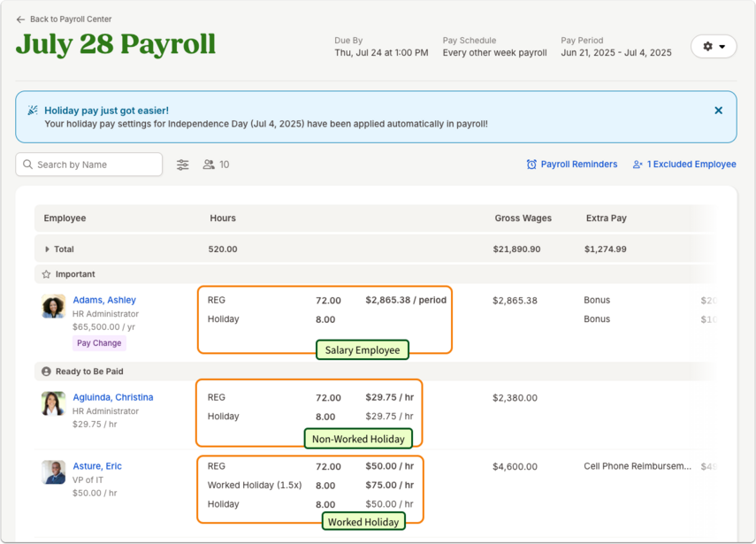The height and width of the screenshot is (544, 756).
Task: Click the July 28 Payroll title
Action: point(116,45)
